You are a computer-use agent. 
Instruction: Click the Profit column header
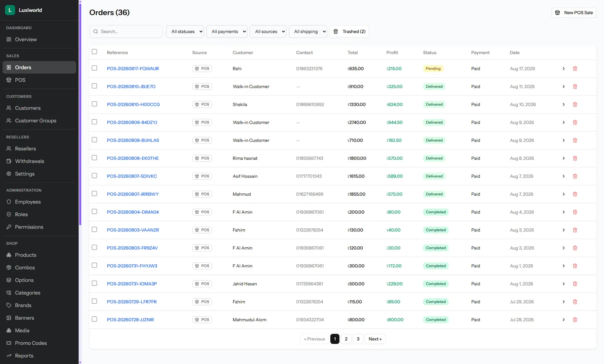tap(392, 52)
